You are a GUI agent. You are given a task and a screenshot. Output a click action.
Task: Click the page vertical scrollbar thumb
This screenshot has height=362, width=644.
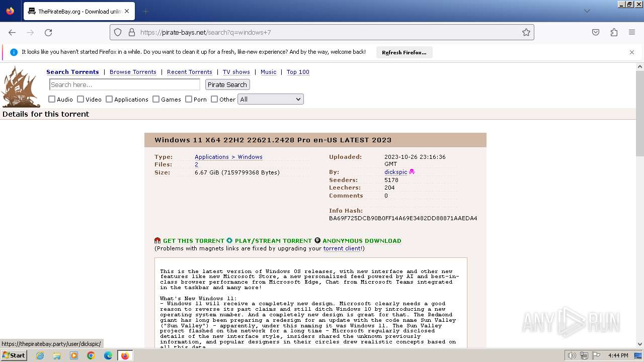point(640,114)
